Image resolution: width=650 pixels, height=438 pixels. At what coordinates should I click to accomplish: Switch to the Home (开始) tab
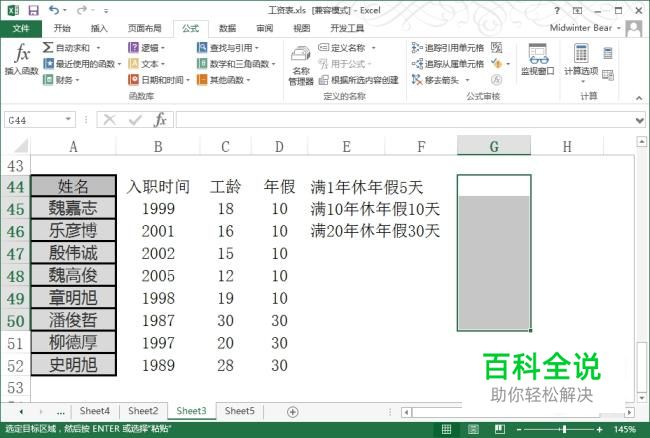62,28
